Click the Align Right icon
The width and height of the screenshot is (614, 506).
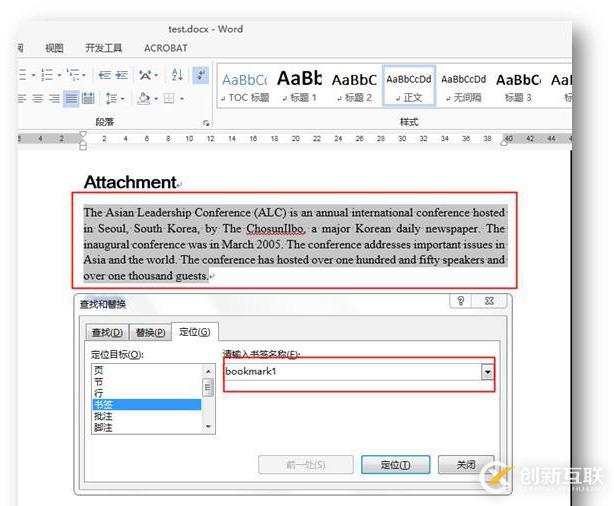coord(54,98)
